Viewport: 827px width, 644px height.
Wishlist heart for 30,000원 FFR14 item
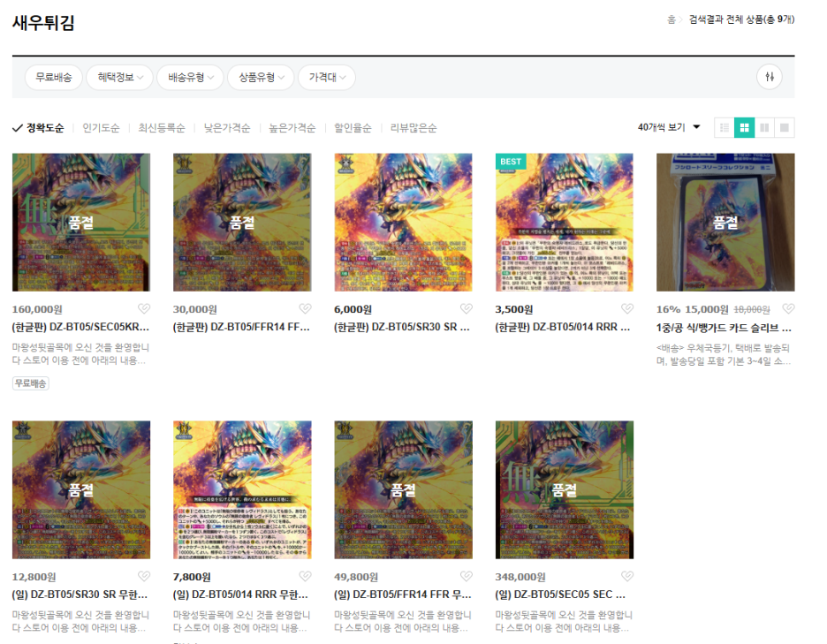tap(305, 308)
